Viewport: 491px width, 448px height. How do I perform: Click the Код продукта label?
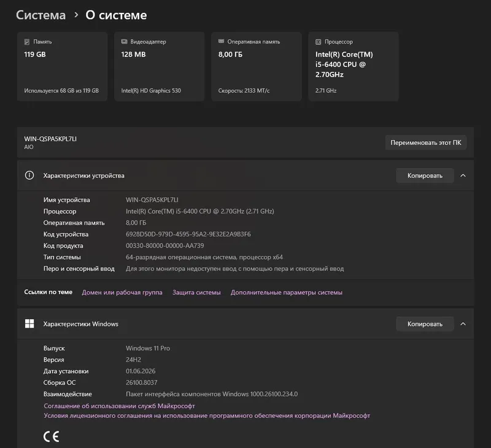(63, 245)
